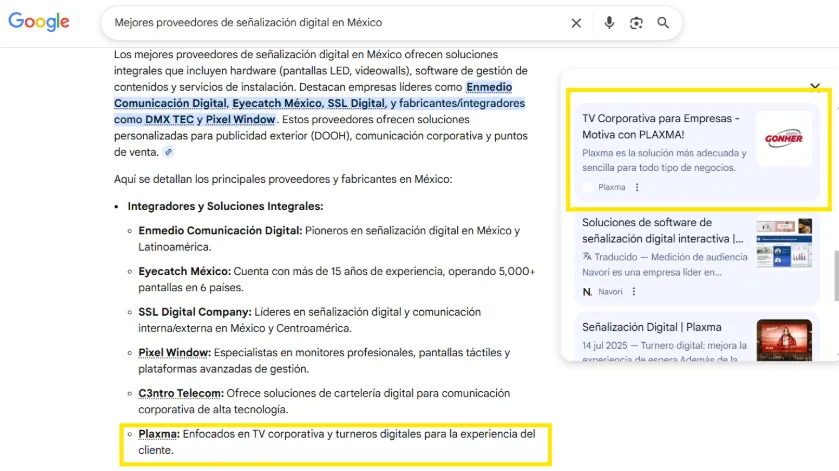Image resolution: width=839 pixels, height=471 pixels.
Task: Click 'Plaxma es la solución más adecuada' snippet
Action: pyautogui.click(x=664, y=161)
